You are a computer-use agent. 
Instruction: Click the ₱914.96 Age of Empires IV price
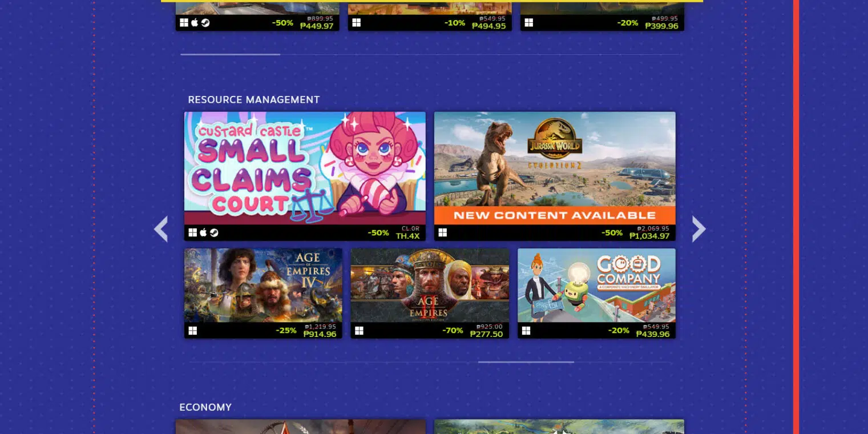tap(320, 334)
